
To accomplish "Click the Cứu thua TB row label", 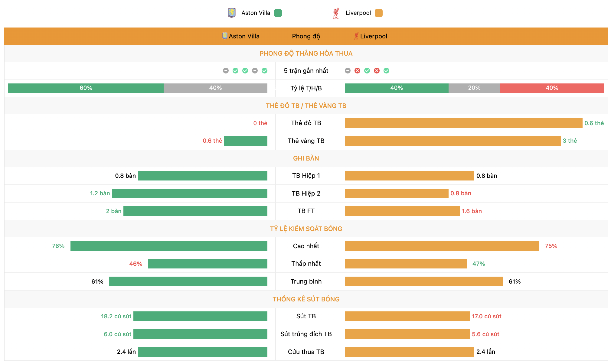I will click(x=306, y=352).
